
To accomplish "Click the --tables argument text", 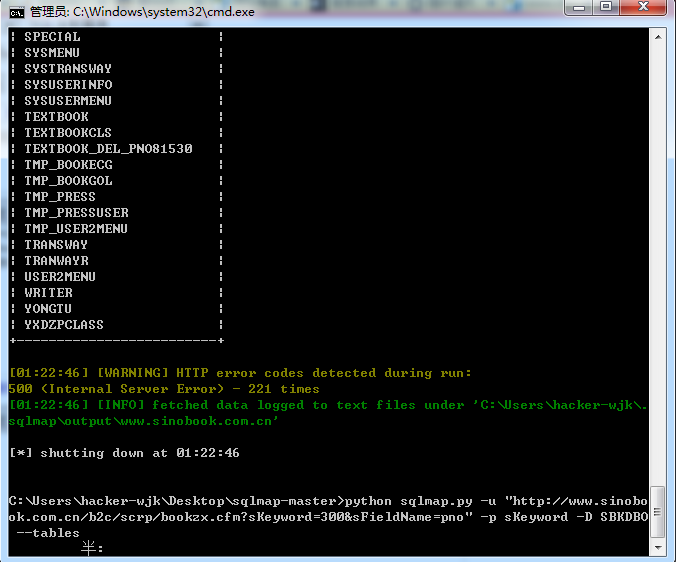I will point(48,533).
